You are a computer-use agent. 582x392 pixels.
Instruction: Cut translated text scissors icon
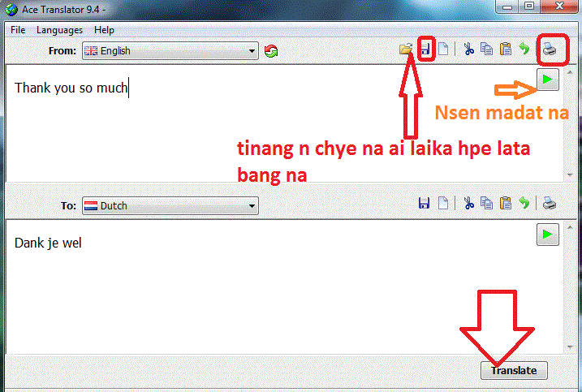point(469,204)
